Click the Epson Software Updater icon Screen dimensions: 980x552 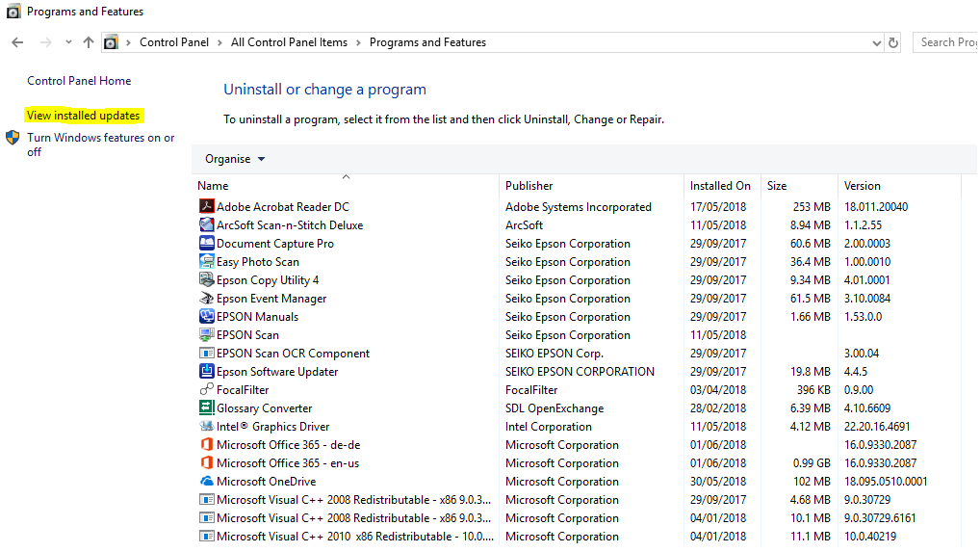[206, 371]
